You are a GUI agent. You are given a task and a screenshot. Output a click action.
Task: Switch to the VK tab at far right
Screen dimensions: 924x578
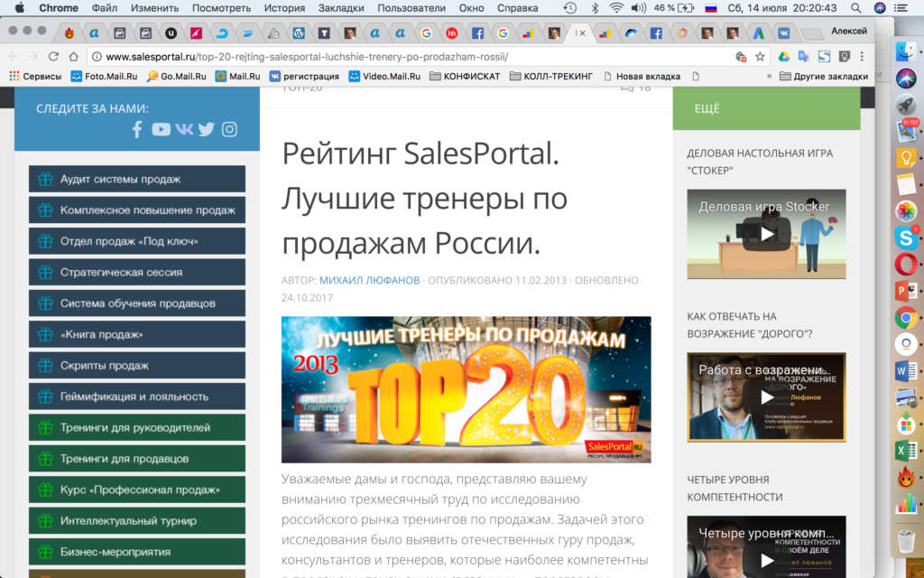click(x=784, y=33)
